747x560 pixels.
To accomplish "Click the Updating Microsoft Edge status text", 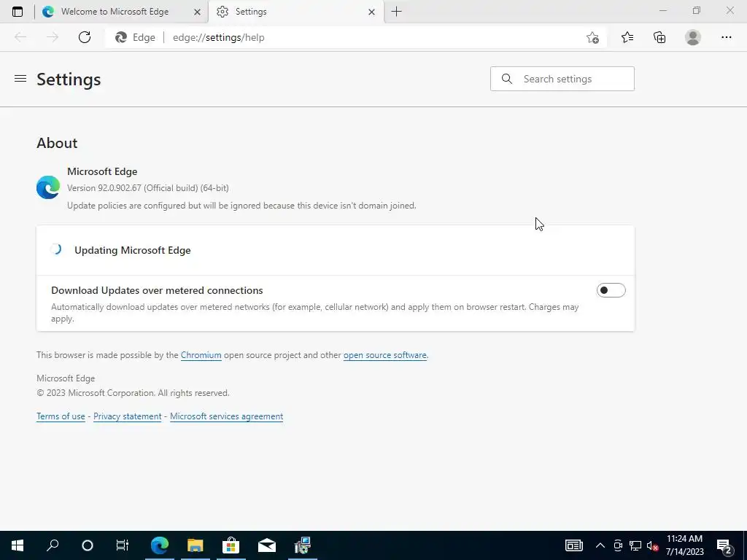I will coord(133,250).
